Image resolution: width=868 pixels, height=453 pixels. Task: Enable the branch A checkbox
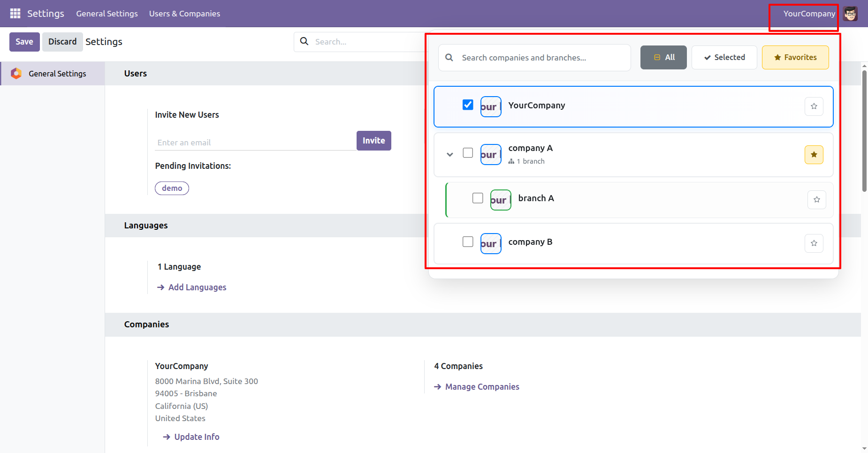(478, 198)
